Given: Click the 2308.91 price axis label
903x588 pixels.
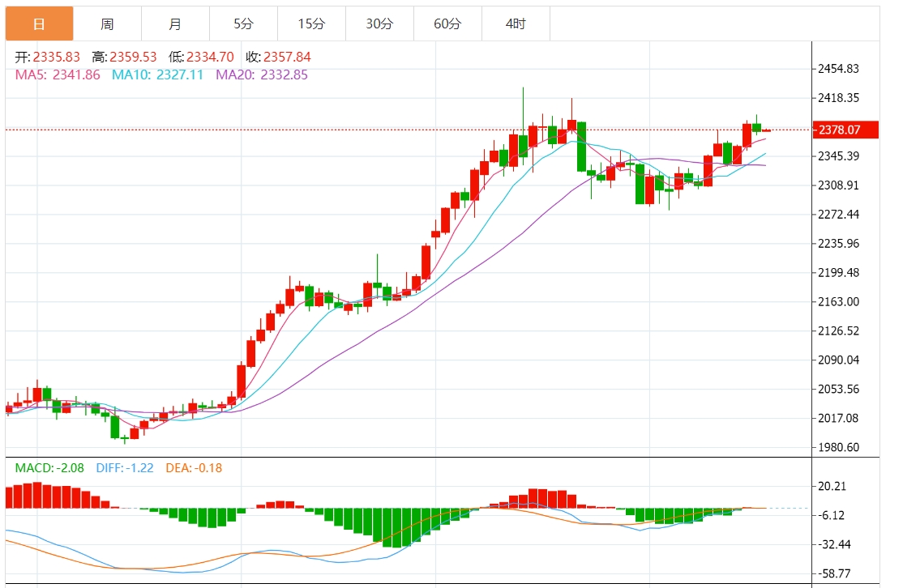Looking at the screenshot, I should point(838,185).
